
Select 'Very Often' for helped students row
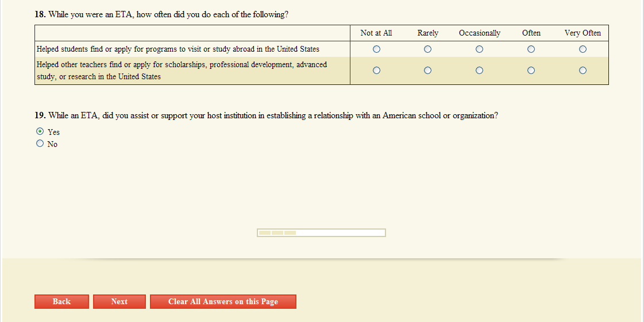583,49
